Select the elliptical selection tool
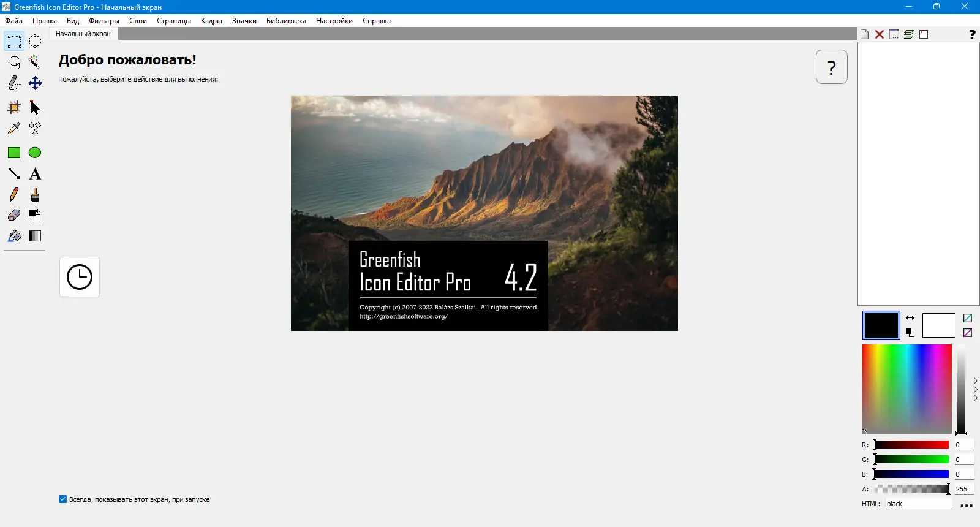Viewport: 980px width, 527px height. coord(35,41)
